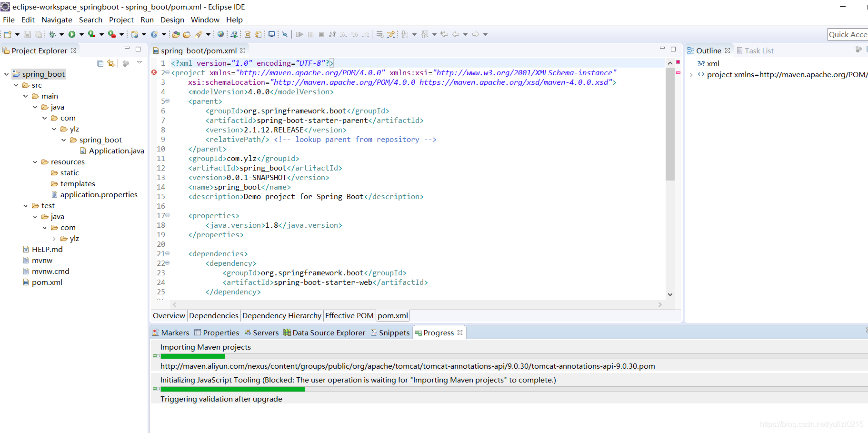This screenshot has height=433, width=868.
Task: Toggle fold marker on line 22 dependency
Action: click(167, 263)
